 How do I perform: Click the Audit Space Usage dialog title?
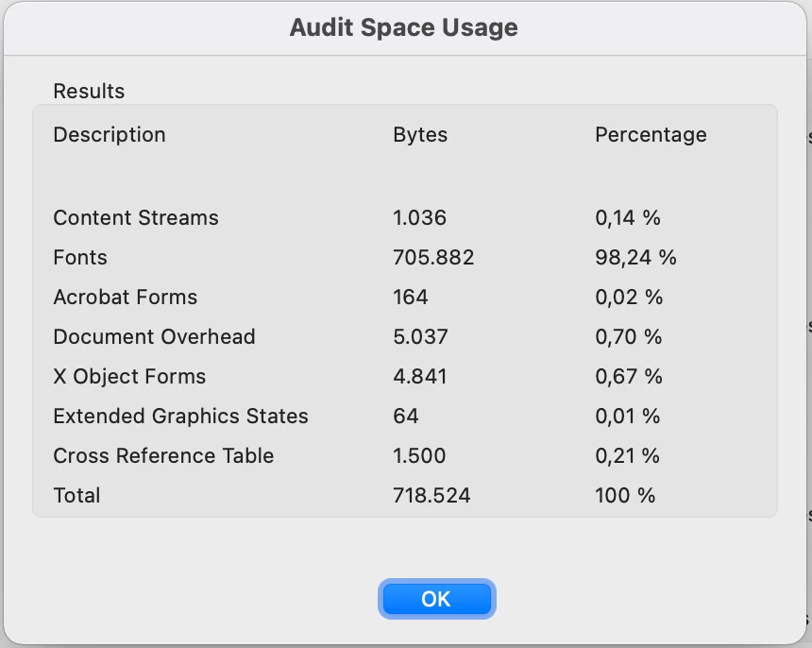click(x=404, y=27)
